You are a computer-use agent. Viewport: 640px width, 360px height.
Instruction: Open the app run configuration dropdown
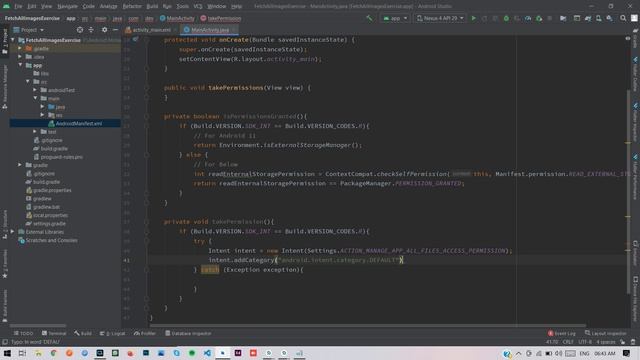(395, 18)
